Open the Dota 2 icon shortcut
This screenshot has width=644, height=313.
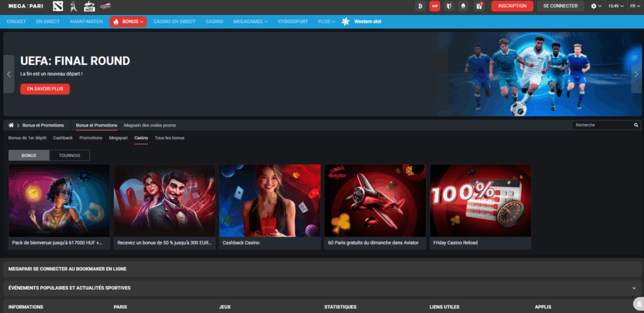[58, 6]
